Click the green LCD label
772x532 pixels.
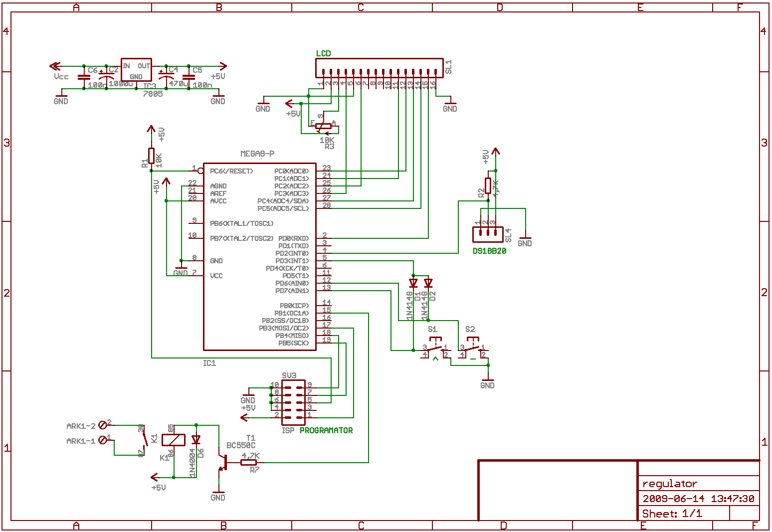point(323,53)
